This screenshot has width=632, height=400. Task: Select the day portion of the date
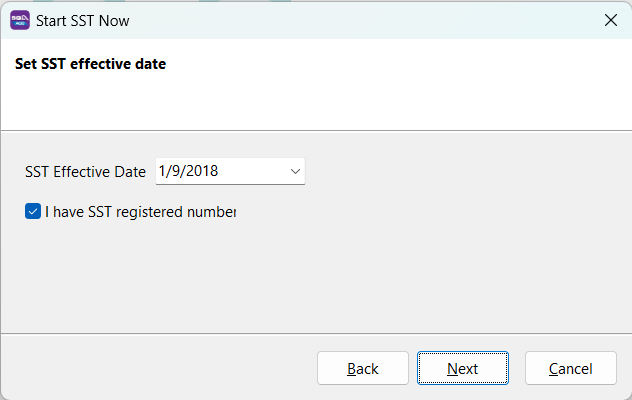pos(163,172)
